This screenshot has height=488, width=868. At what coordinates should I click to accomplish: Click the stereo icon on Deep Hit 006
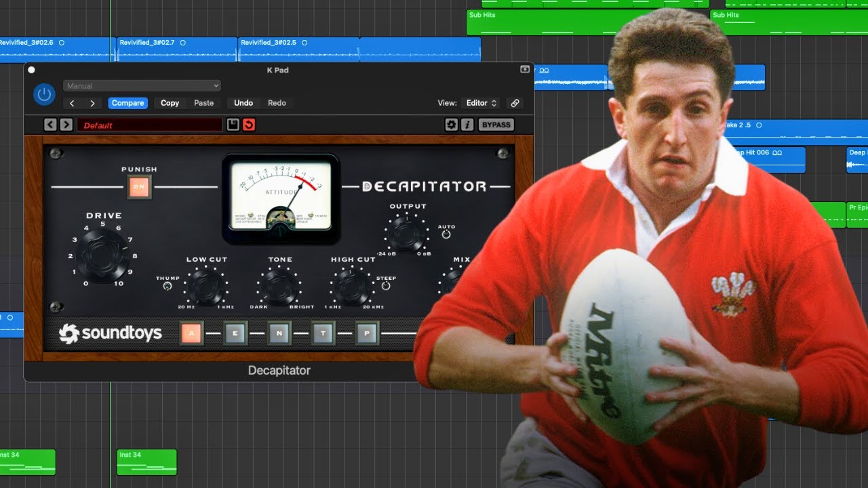777,153
